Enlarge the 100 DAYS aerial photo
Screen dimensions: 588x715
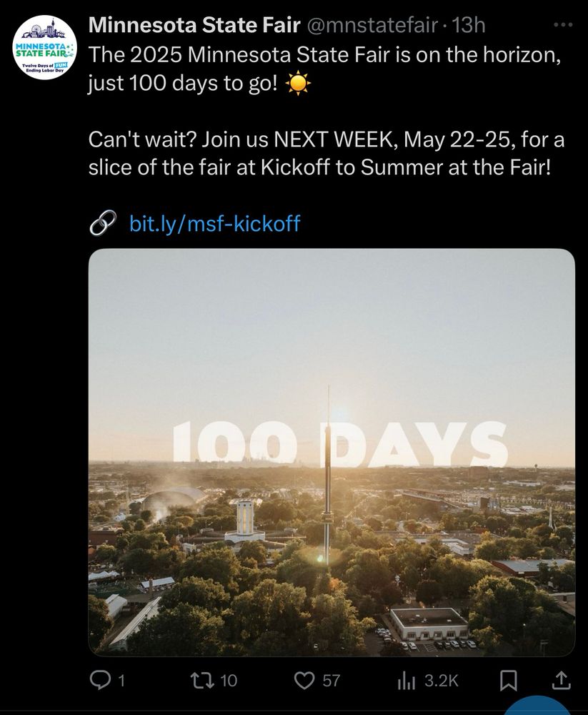pyautogui.click(x=332, y=452)
